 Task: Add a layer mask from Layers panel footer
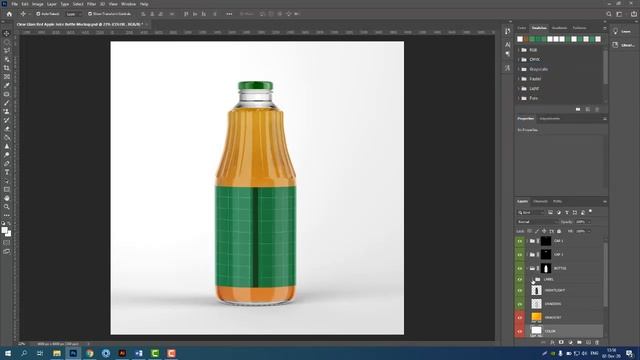[561, 342]
